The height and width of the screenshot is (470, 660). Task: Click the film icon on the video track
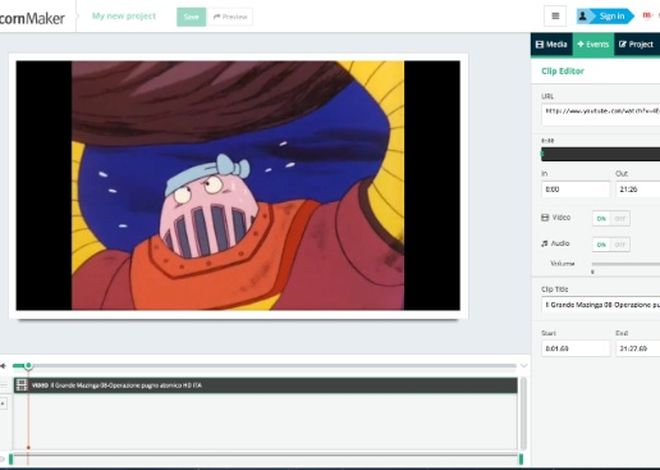[x=22, y=385]
